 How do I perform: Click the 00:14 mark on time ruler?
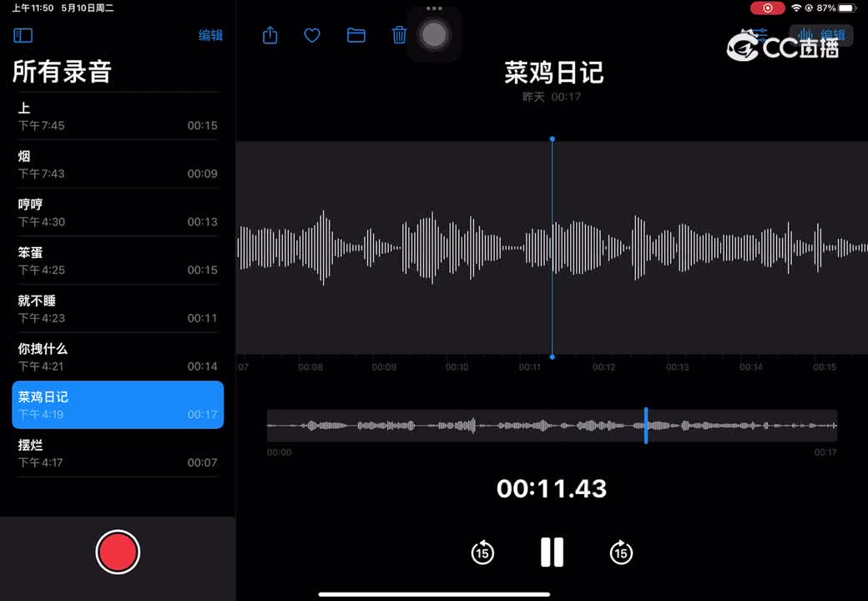pos(750,367)
